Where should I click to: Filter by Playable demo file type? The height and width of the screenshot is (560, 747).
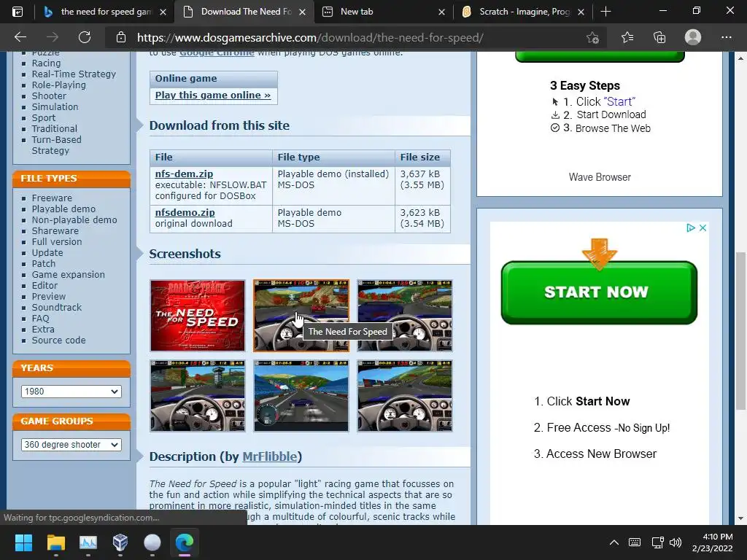pyautogui.click(x=63, y=209)
